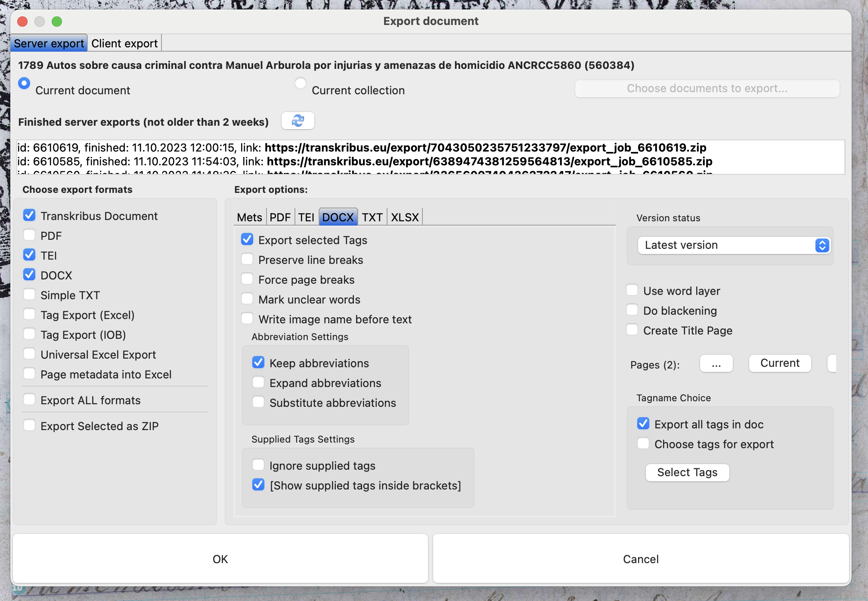Enable Preserve line breaks
This screenshot has width=868, height=601.
click(x=247, y=260)
